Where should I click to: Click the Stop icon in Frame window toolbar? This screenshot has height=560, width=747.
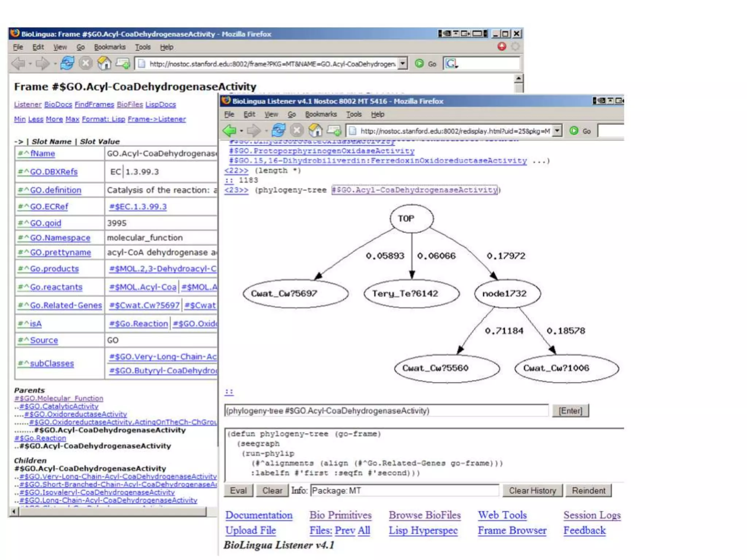(86, 63)
